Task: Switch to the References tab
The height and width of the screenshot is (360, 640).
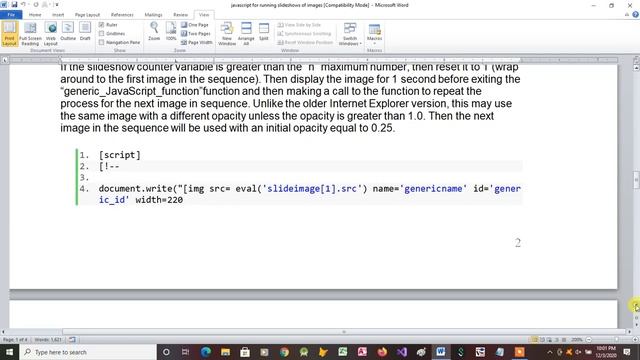Action: 122,15
